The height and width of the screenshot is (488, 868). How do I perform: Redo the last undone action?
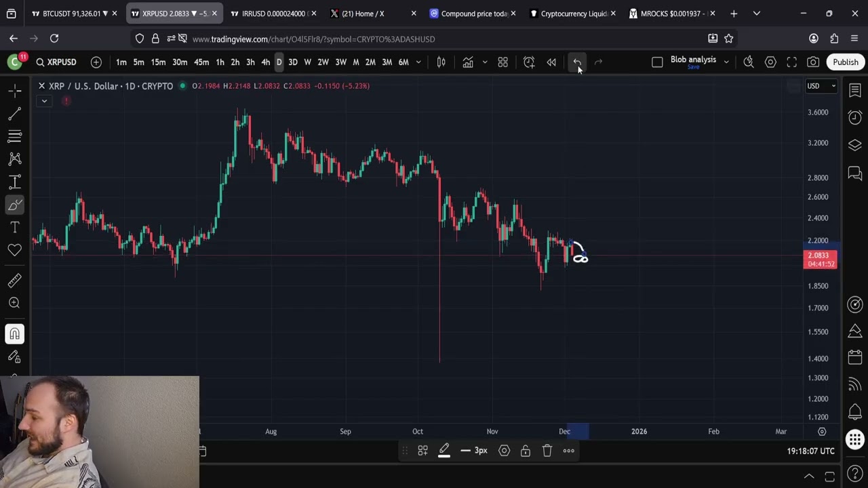[598, 62]
